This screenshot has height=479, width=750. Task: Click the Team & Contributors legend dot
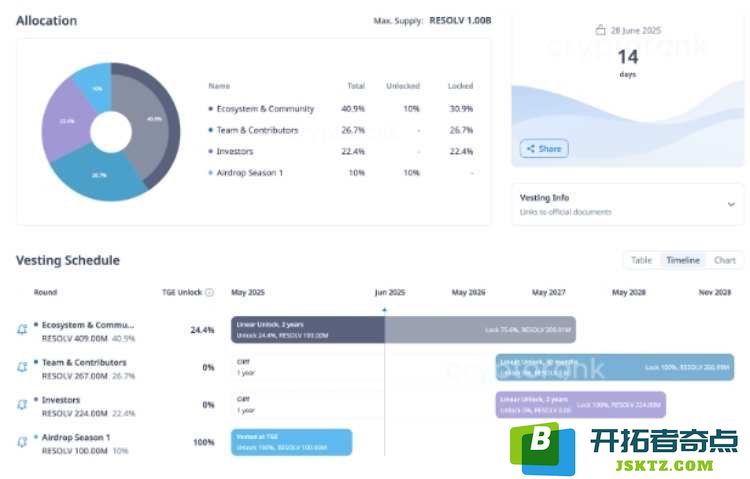[210, 130]
